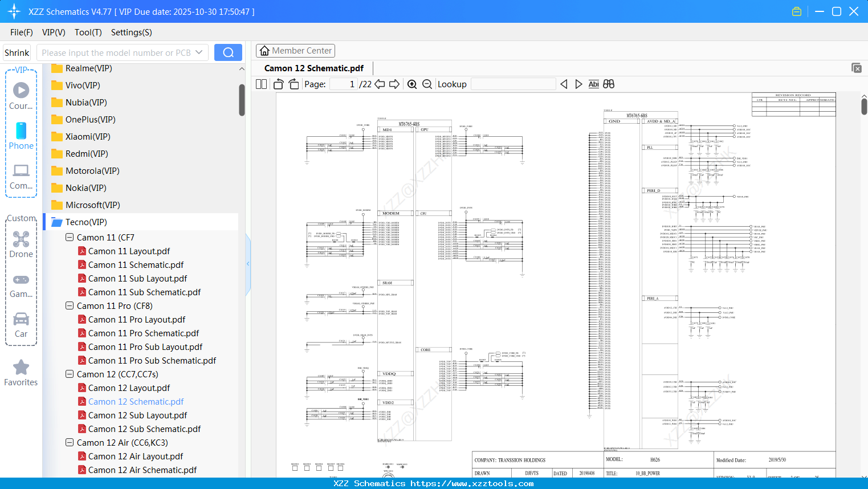The height and width of the screenshot is (489, 868).
Task: Open the model number search dropdown
Action: (x=201, y=52)
